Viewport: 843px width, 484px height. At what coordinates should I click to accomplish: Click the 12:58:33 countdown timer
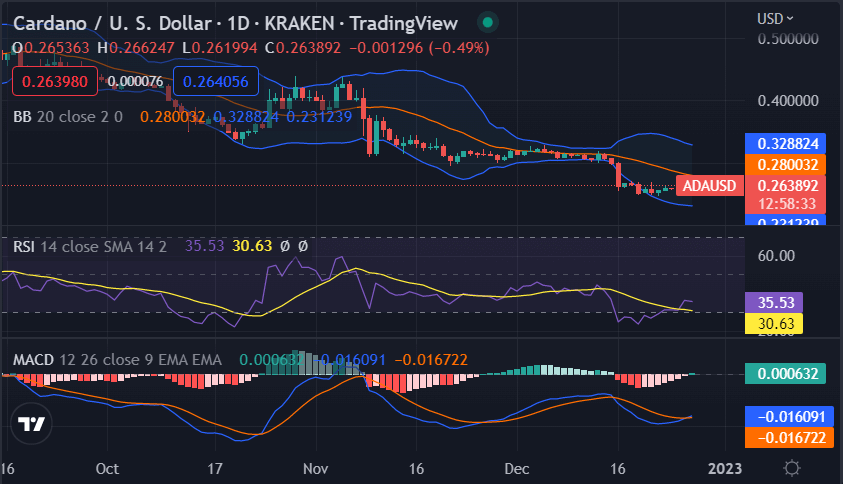click(785, 204)
